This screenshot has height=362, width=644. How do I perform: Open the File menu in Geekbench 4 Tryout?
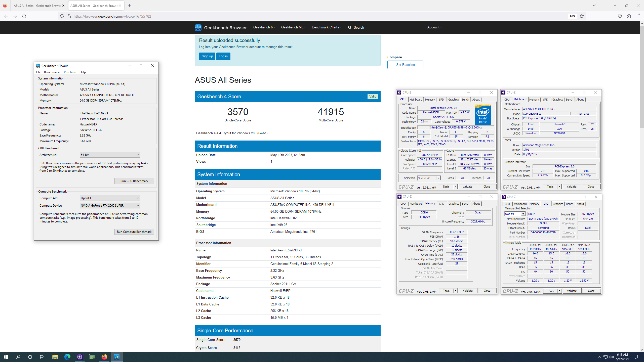38,72
